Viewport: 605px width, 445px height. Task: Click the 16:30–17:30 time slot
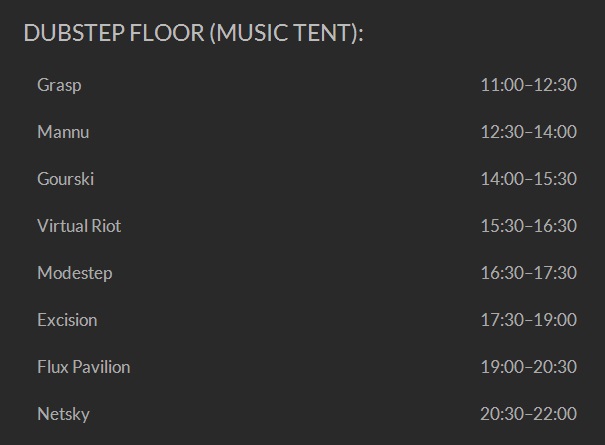pyautogui.click(x=529, y=273)
